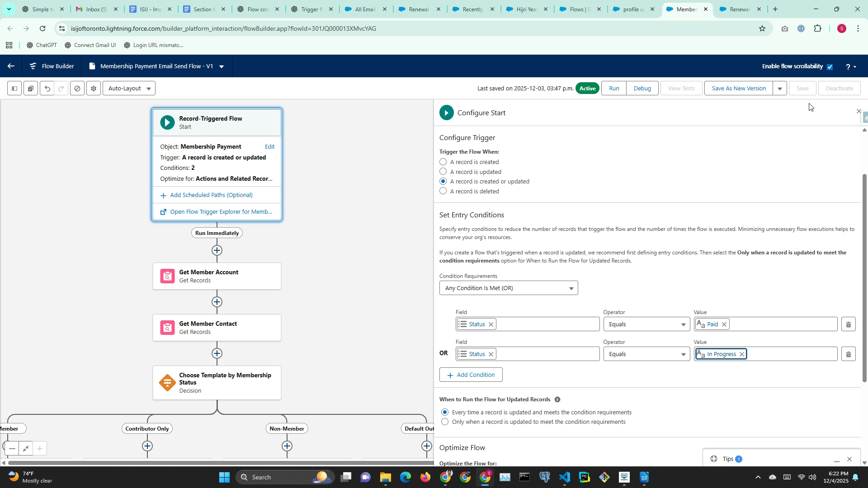Click the undo arrow in the toolbar
The image size is (868, 488).
tap(47, 89)
